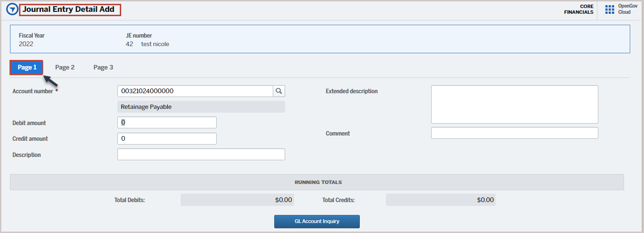Click the Running Totals header bar
Viewport: 644px width, 233px height.
coord(317,182)
